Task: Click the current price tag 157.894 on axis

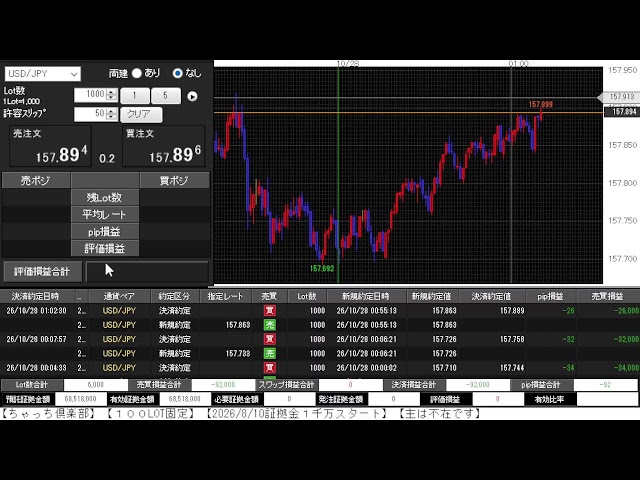Action: click(x=622, y=111)
